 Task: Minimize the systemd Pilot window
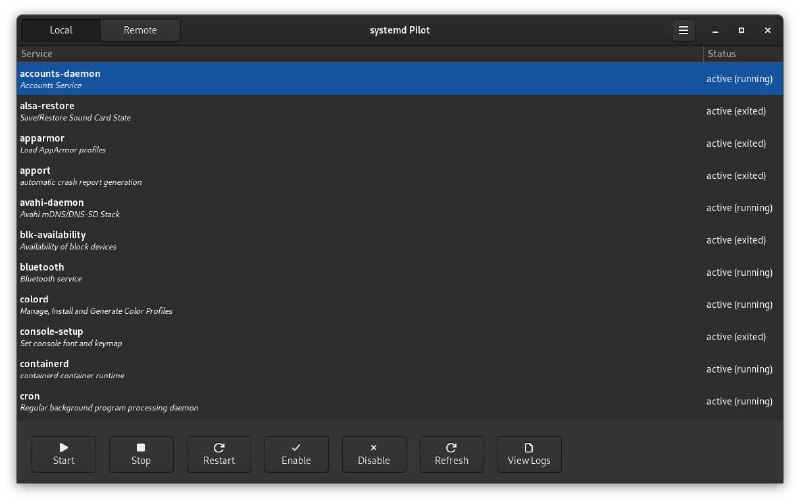pyautogui.click(x=715, y=31)
